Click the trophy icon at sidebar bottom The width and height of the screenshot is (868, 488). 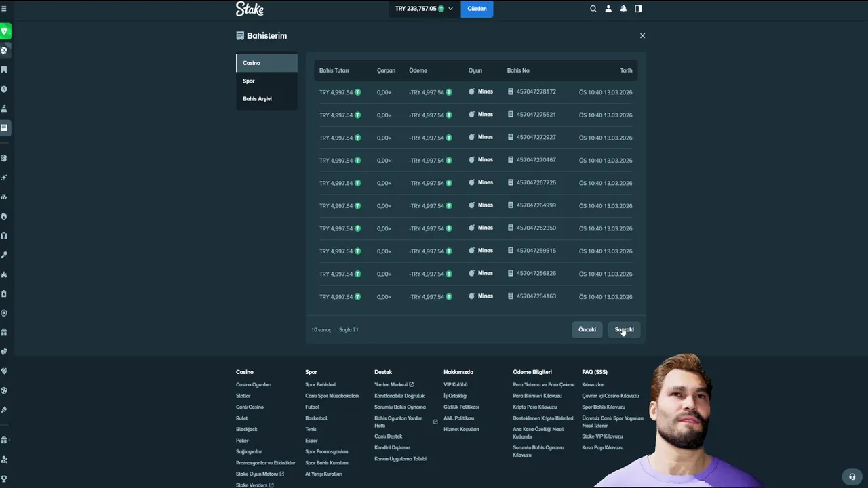point(4,479)
